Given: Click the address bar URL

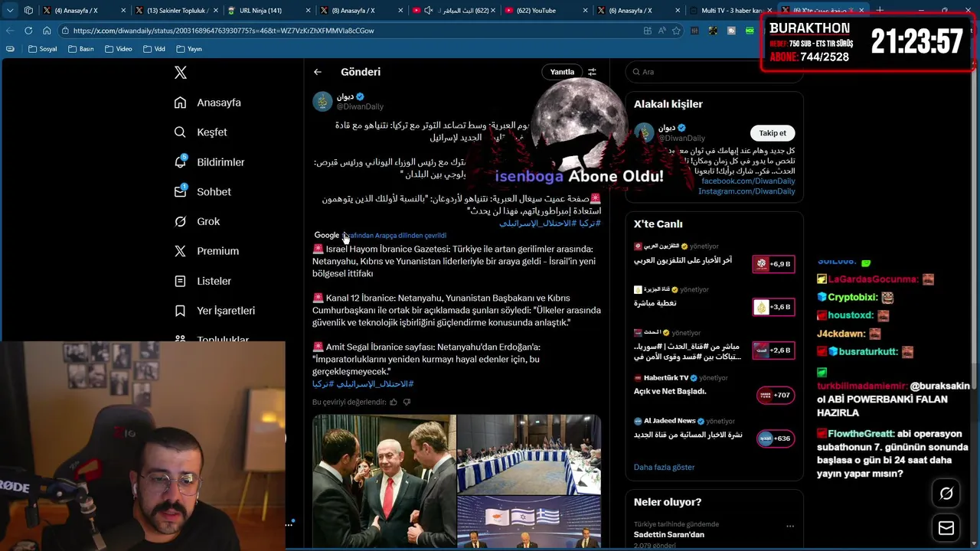Looking at the screenshot, I should point(224,31).
